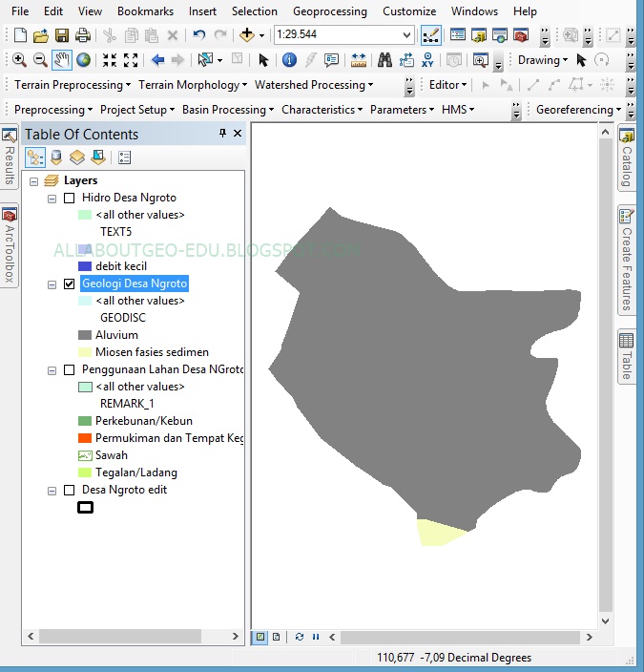
Task: Open the File menu
Action: point(20,11)
